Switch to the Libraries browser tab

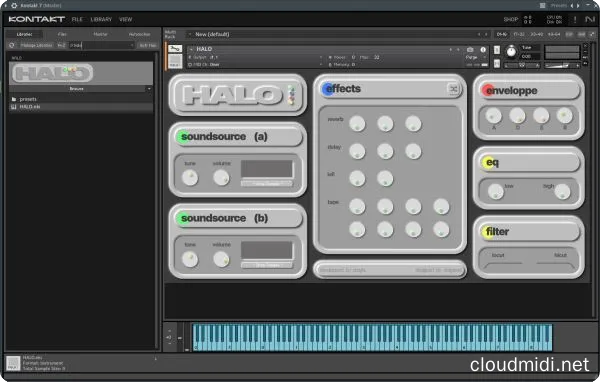(x=24, y=34)
